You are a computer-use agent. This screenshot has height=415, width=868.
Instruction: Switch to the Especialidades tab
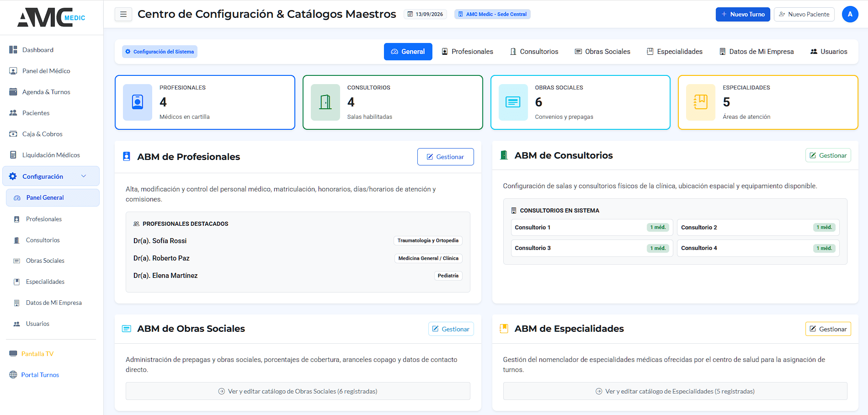[x=675, y=52]
